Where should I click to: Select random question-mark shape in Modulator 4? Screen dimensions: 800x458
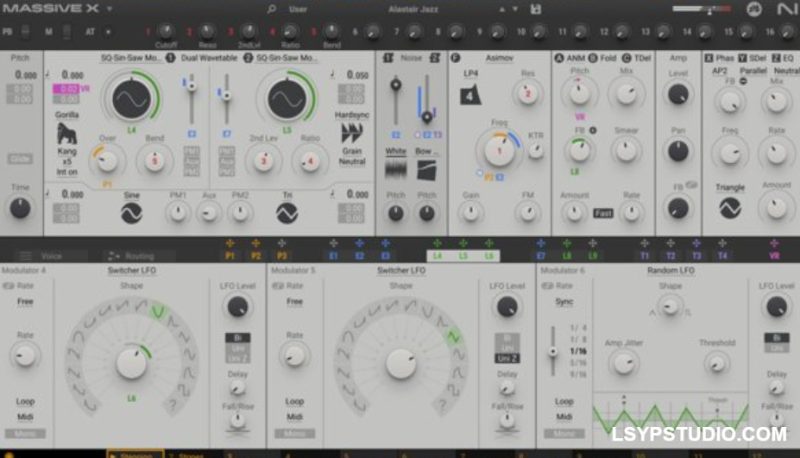(172, 405)
